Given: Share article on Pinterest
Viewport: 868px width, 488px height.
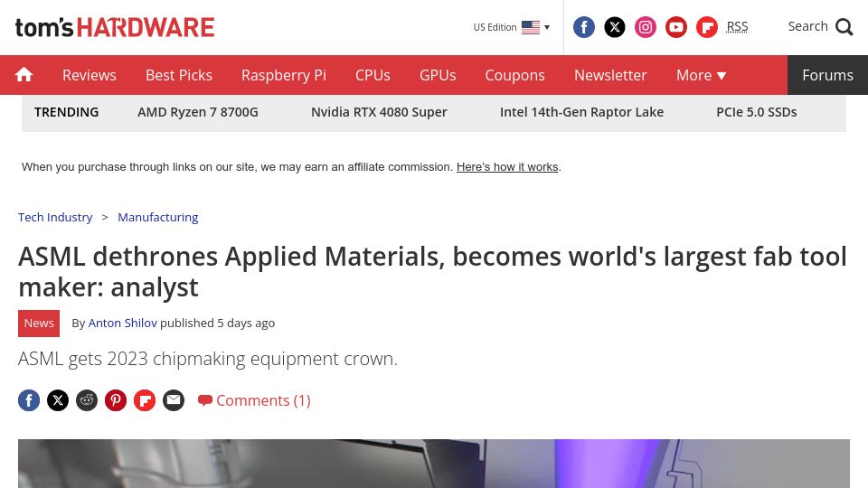Looking at the screenshot, I should 116,400.
